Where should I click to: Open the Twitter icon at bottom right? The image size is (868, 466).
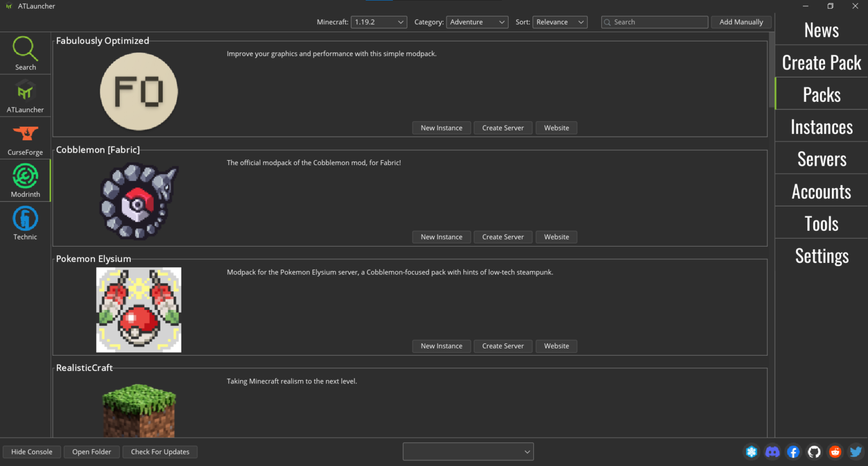(x=856, y=451)
